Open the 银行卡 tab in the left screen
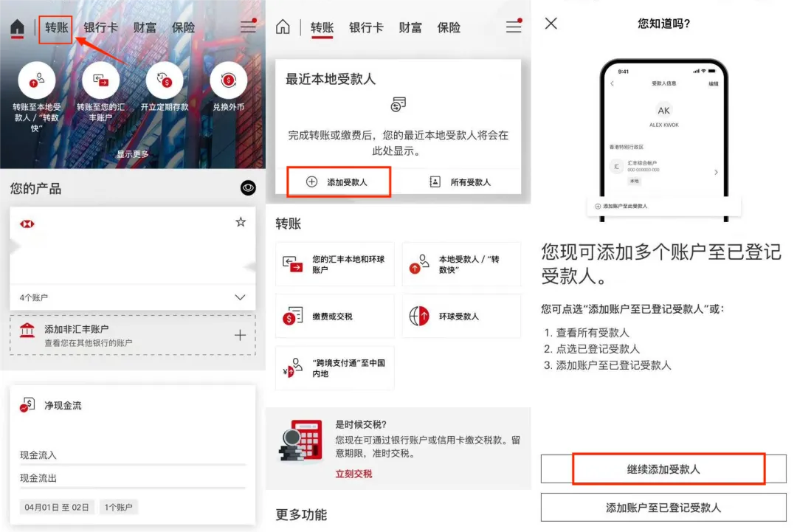This screenshot has width=797, height=532. tap(100, 27)
